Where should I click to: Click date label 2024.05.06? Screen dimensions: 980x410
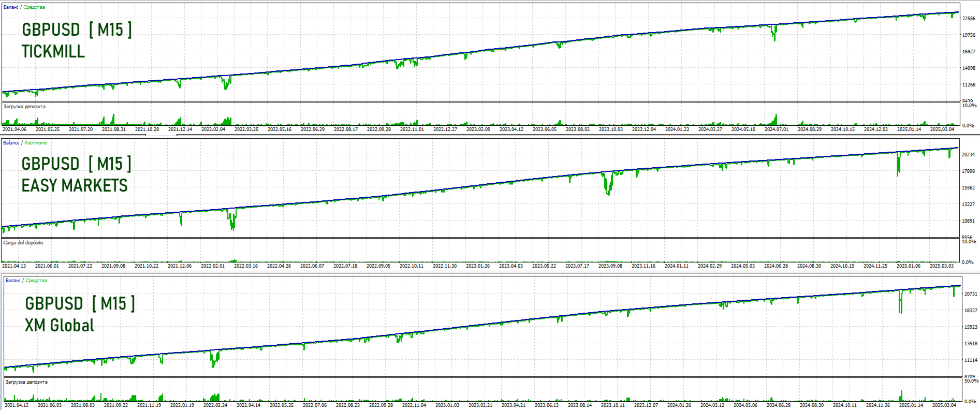click(x=745, y=405)
